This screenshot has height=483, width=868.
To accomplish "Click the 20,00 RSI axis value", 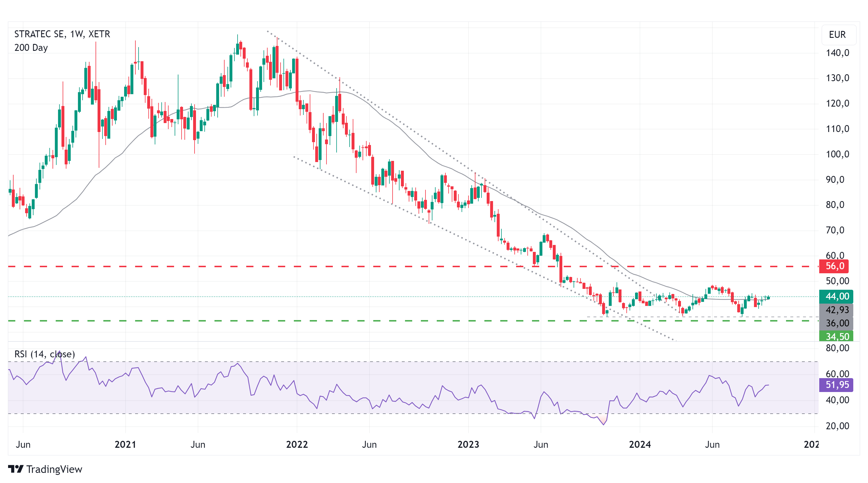I will click(x=837, y=426).
